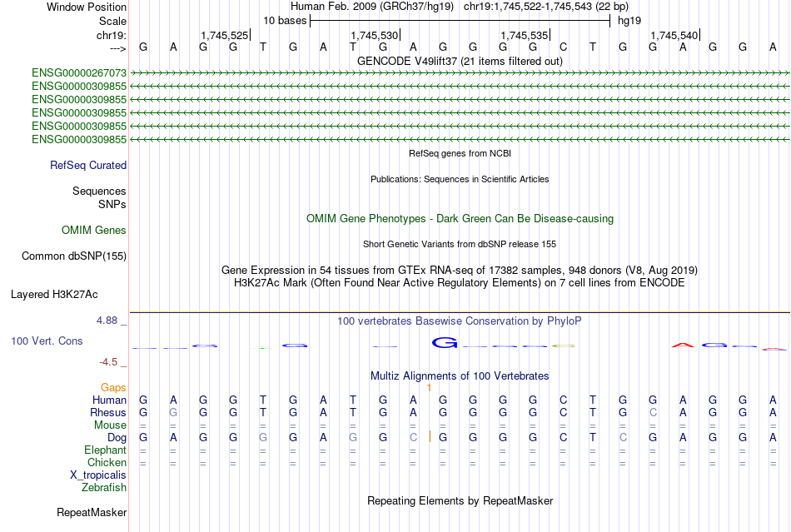
Task: Click the Chicken species label
Action: 107,462
